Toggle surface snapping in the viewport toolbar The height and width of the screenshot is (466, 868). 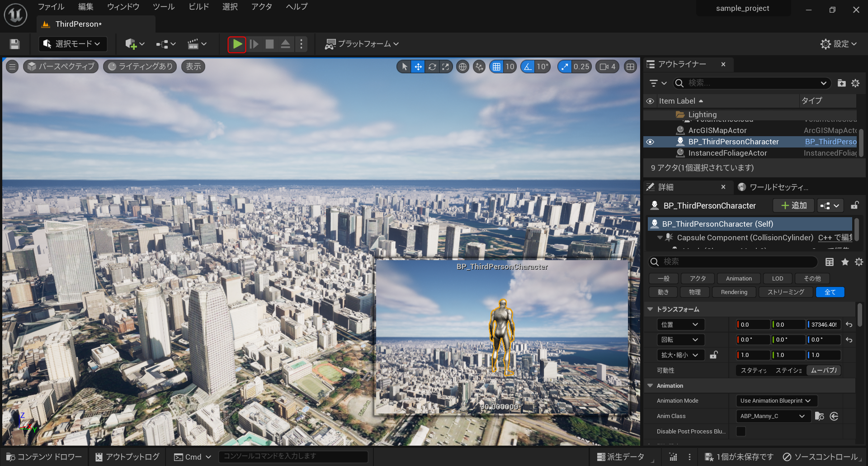click(x=479, y=67)
